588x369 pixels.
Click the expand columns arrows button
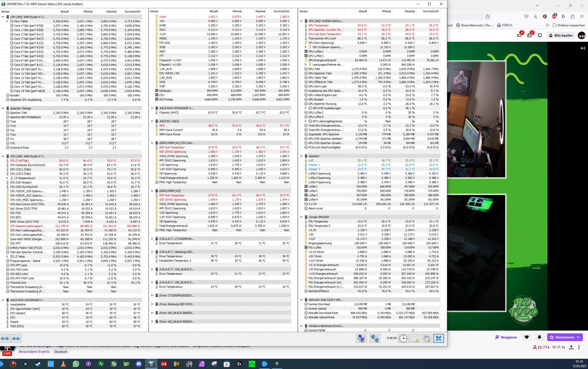click(x=5, y=339)
